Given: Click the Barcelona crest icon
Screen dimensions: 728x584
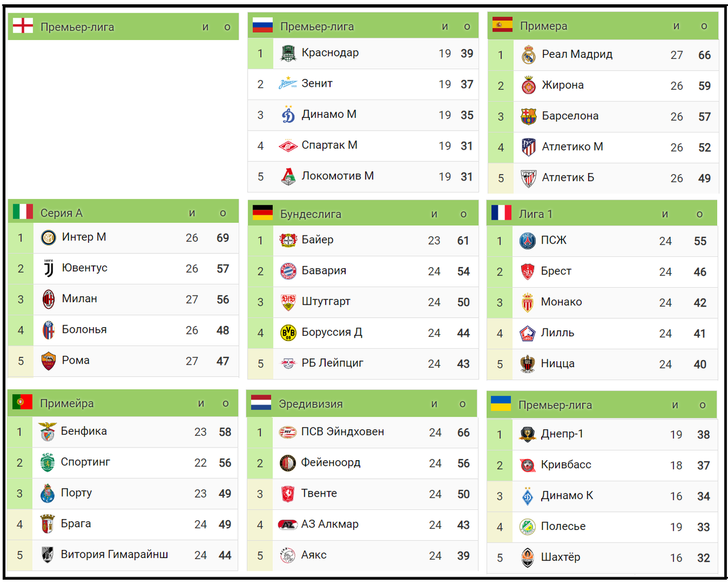Looking at the screenshot, I should pos(529,117).
